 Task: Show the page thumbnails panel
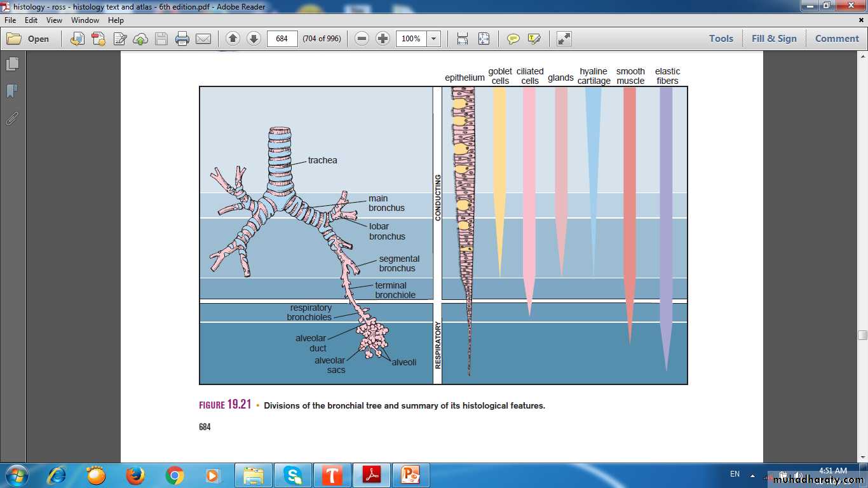pyautogui.click(x=12, y=64)
